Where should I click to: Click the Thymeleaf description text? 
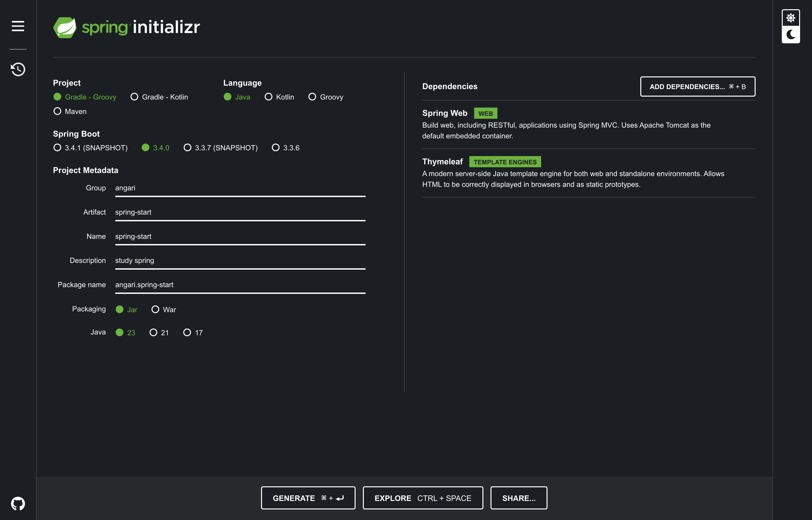[573, 179]
